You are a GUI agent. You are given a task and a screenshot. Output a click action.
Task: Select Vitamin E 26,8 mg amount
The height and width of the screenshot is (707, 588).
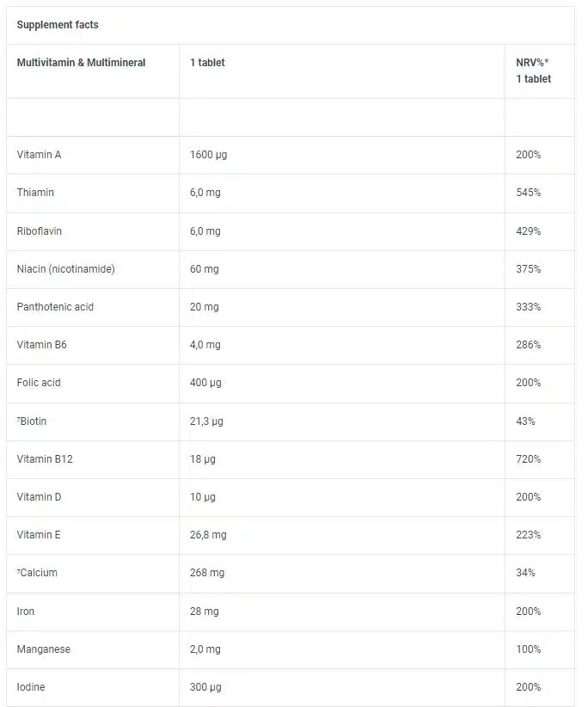coord(208,535)
